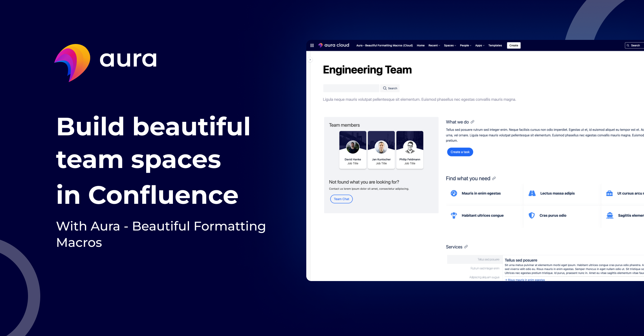
Task: Click the aura cloud logo
Action: coord(334,45)
